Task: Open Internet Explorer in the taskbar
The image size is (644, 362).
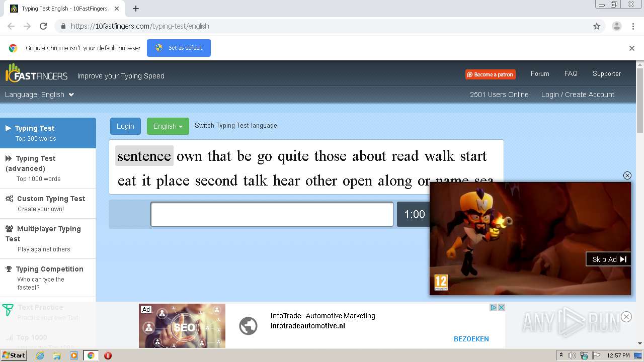Action: (40, 355)
